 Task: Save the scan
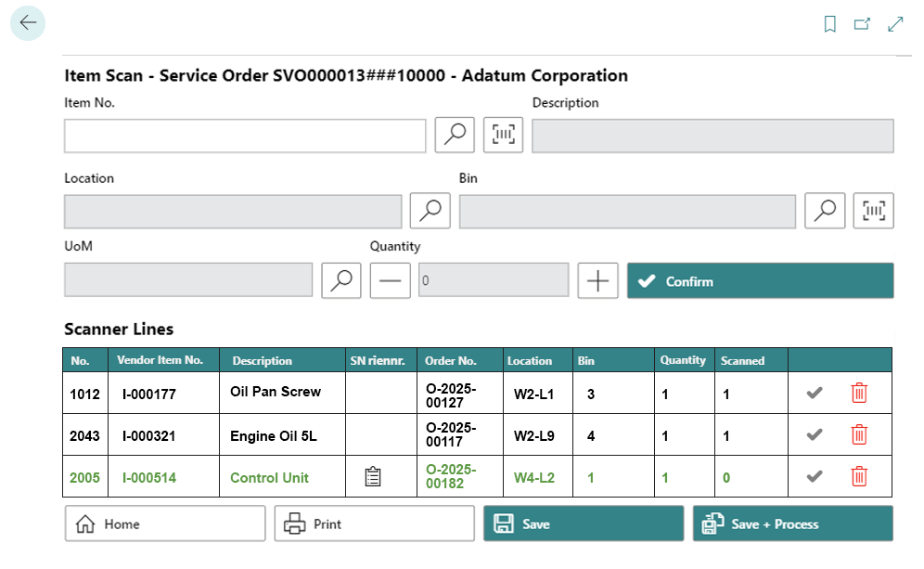(584, 524)
